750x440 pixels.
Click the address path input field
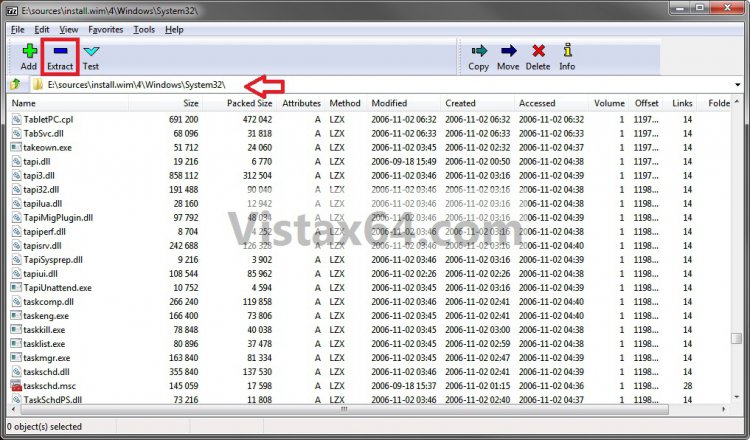380,85
